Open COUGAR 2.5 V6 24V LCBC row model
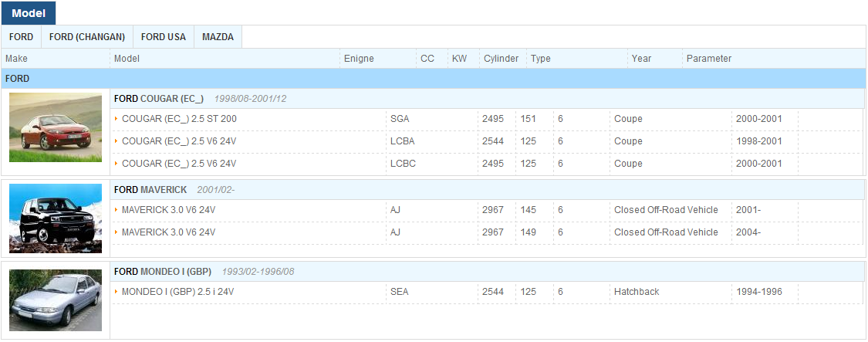The height and width of the screenshot is (342, 868). coord(179,164)
